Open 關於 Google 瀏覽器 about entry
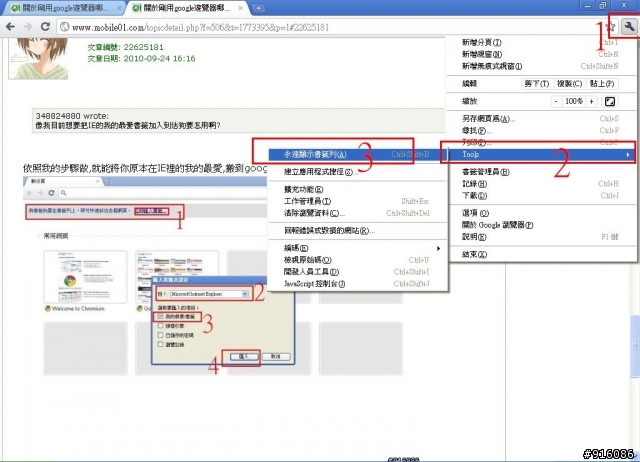The width and height of the screenshot is (640, 462). 542,225
